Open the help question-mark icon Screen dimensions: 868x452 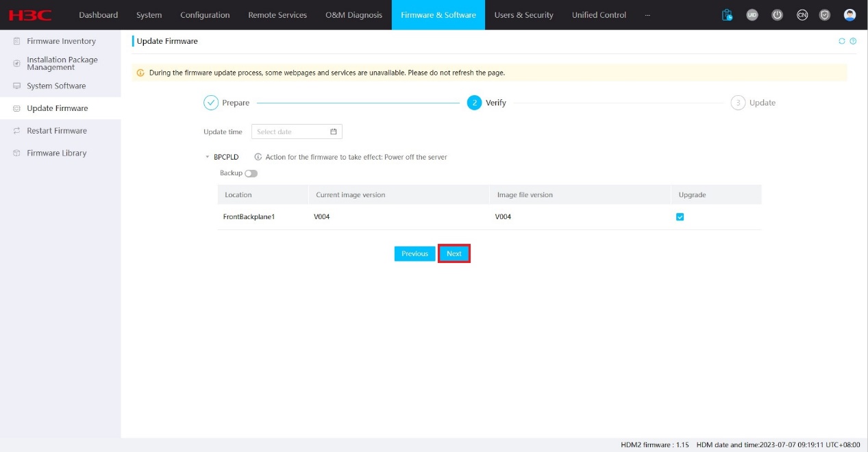coord(853,41)
